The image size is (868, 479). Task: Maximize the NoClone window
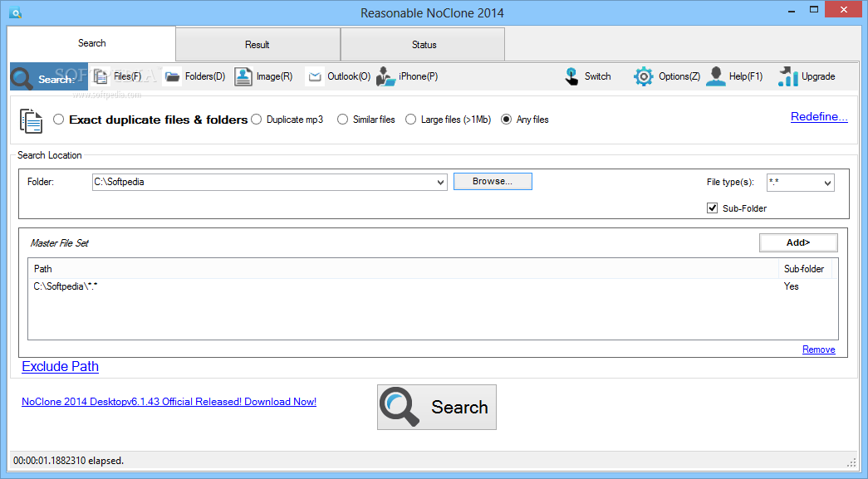[814, 10]
